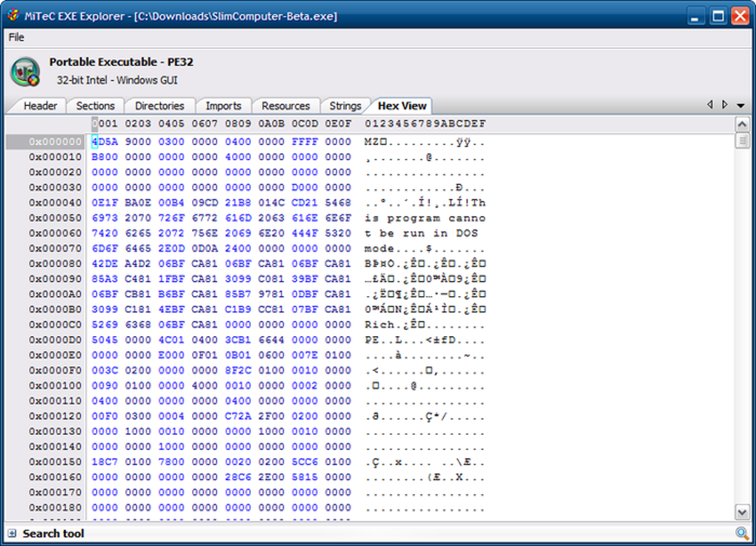
Task: Click '32-bit Intel - Windows GUI' text
Action: 117,80
